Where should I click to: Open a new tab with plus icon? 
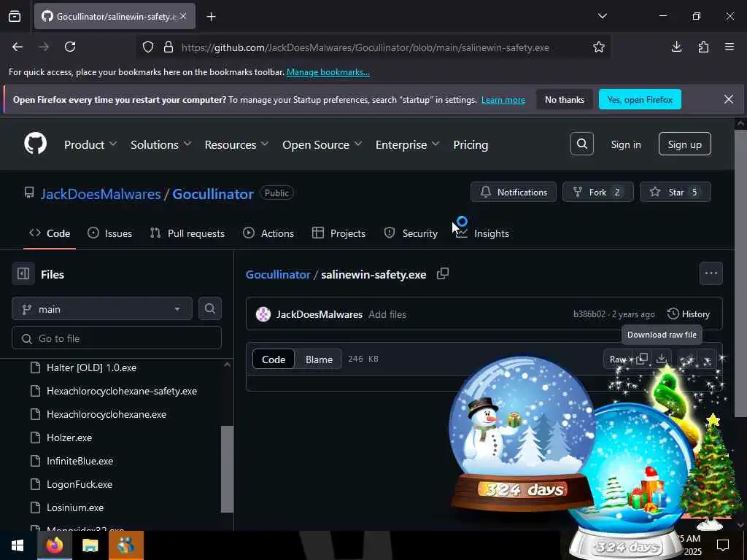(211, 17)
